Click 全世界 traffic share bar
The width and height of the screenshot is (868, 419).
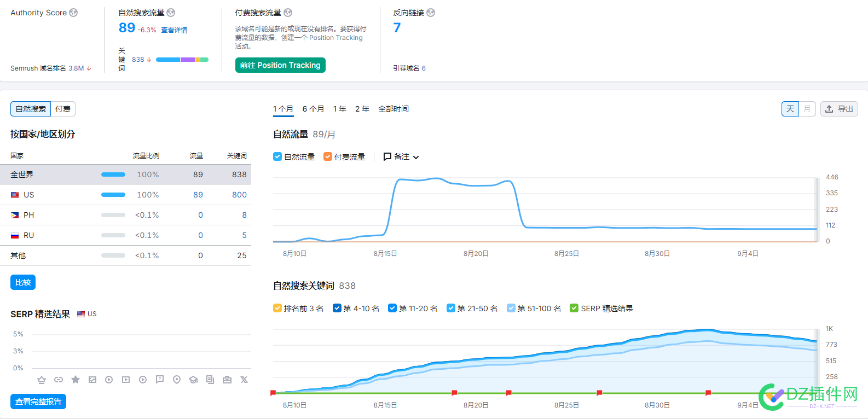tap(113, 174)
